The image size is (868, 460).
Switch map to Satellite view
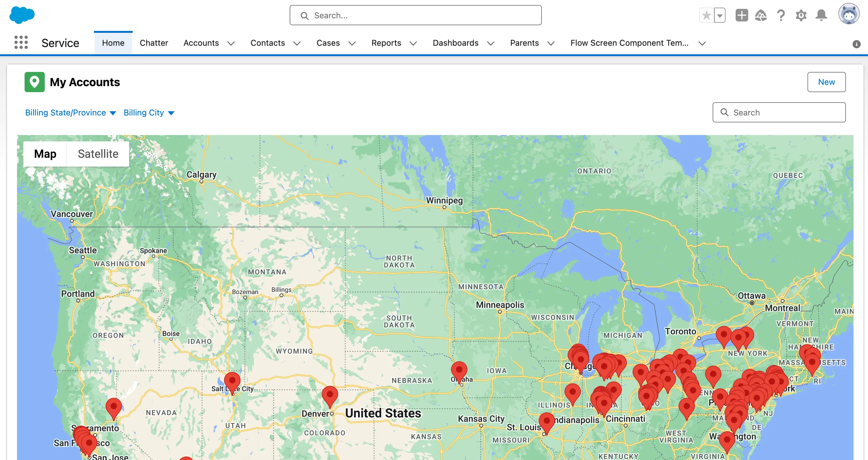[x=98, y=154]
